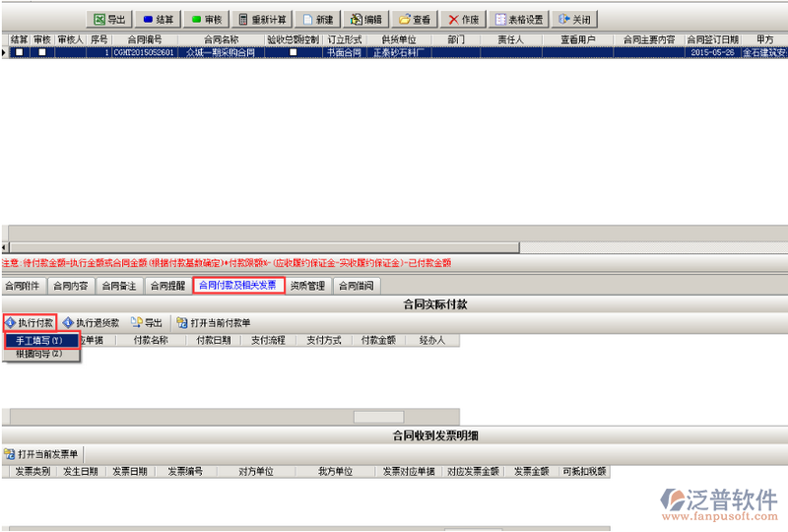Click the 结算 settlement toolbar button
788x532 pixels.
point(158,19)
